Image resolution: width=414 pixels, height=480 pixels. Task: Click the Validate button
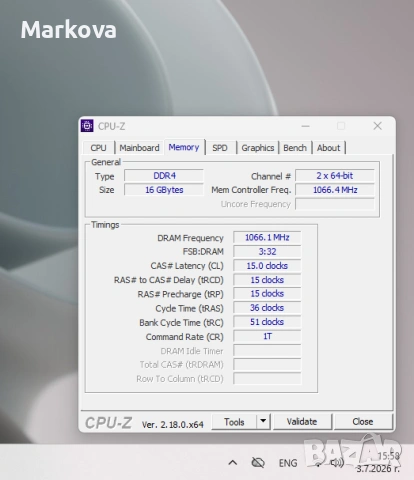[302, 422]
